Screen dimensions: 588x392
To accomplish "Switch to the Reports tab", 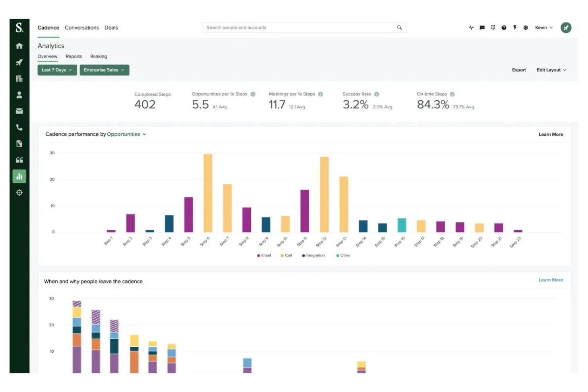I will point(74,56).
